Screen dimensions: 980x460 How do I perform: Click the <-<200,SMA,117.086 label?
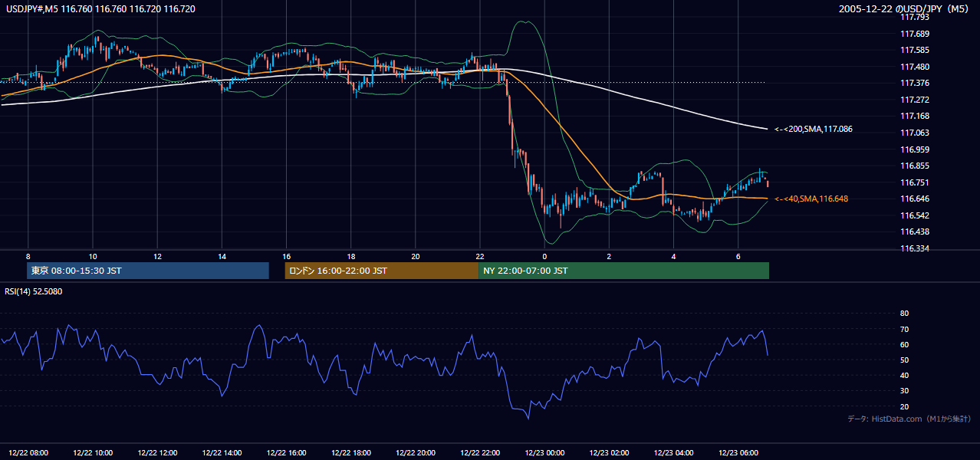(814, 130)
